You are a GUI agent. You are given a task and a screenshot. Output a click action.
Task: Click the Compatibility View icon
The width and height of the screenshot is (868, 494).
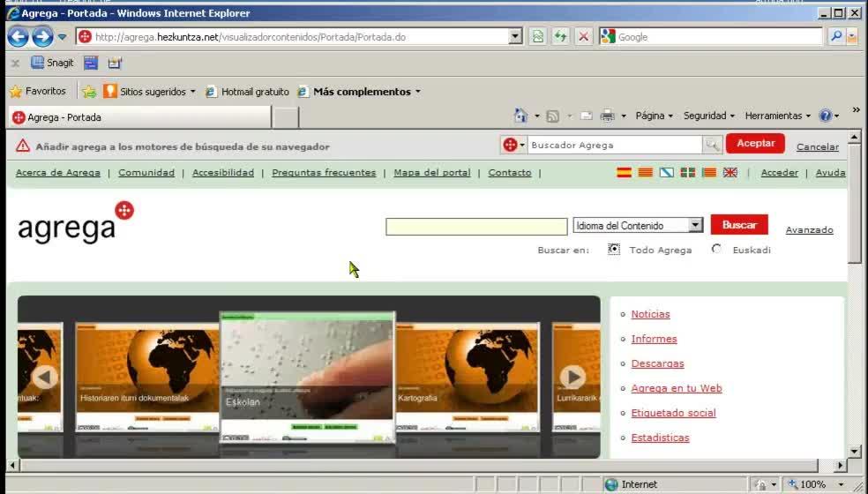pos(537,37)
